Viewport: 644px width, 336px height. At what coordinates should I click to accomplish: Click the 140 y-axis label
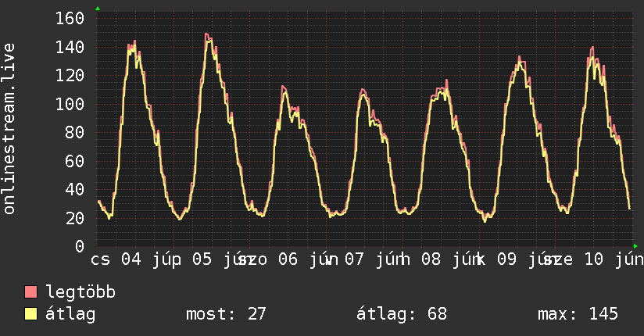tap(70, 47)
